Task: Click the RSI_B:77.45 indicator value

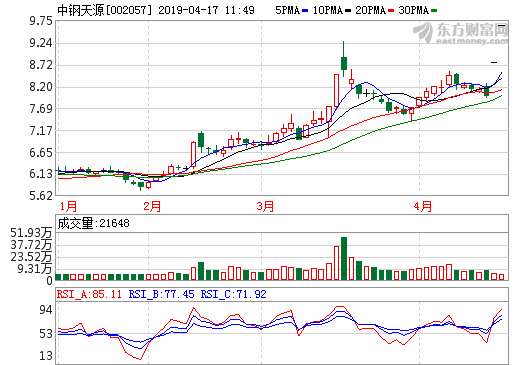Action: click(x=161, y=294)
